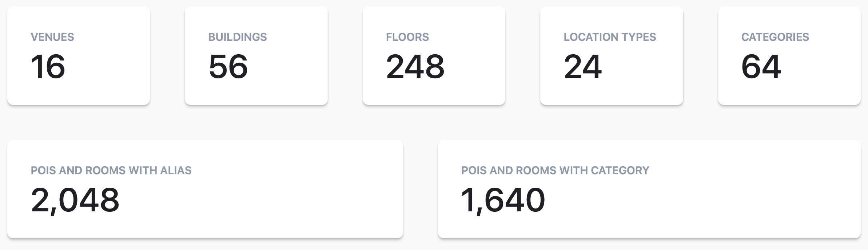
Task: Click the Buildings card heading
Action: click(x=238, y=37)
